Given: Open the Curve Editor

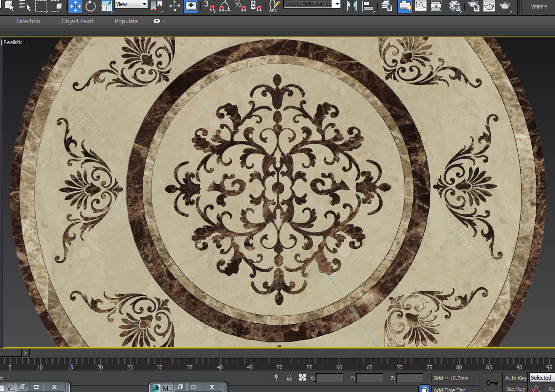Looking at the screenshot, I should (421, 6).
